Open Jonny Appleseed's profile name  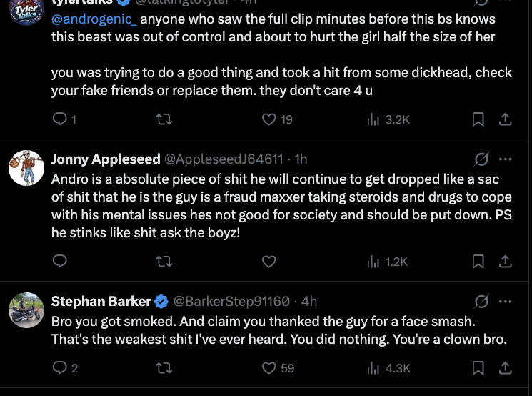click(x=106, y=159)
